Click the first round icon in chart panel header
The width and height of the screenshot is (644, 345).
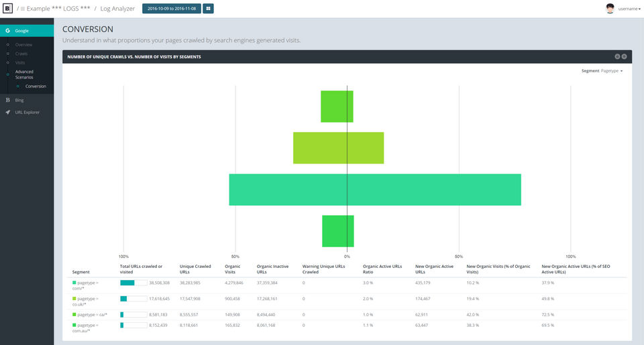point(617,57)
